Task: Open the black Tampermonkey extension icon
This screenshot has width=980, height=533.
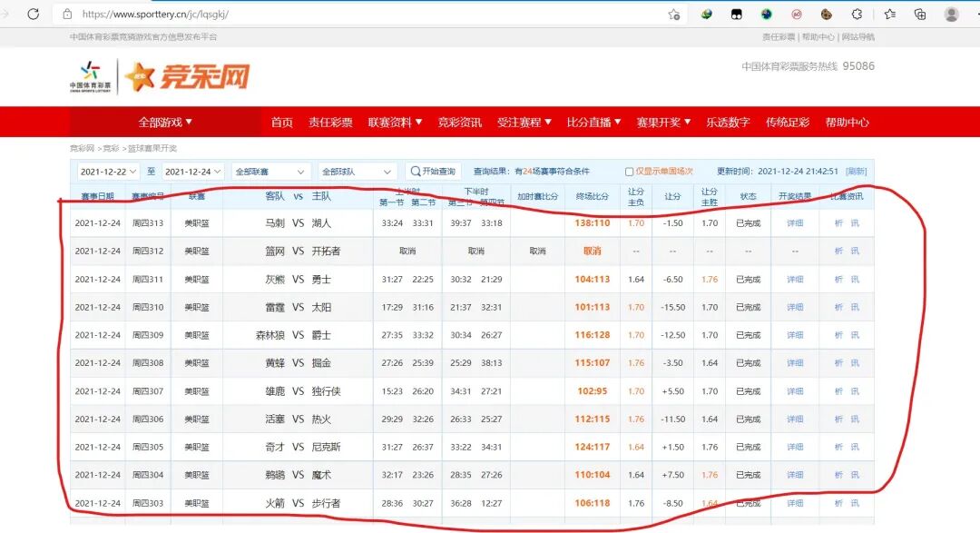Action: click(x=736, y=14)
